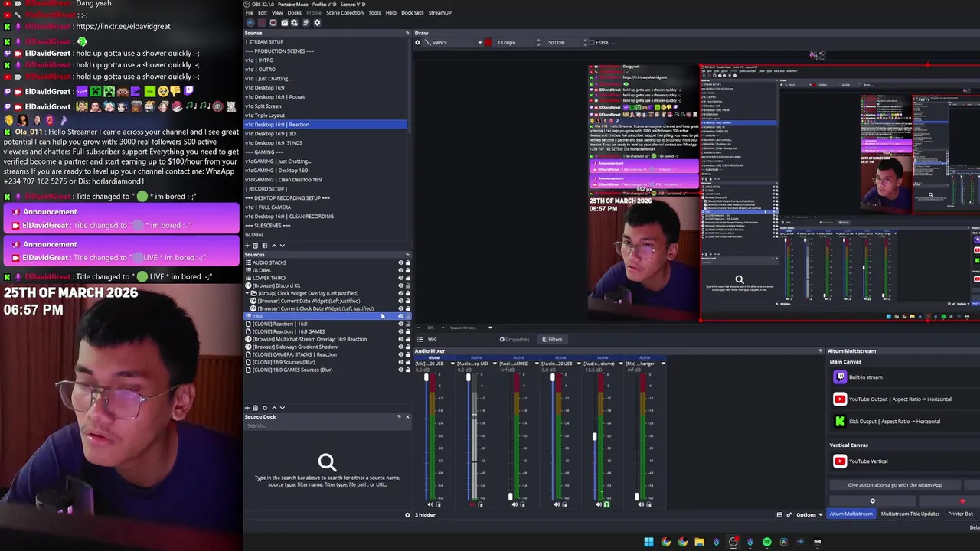Hide the GLOBAL source eye icon
This screenshot has height=551, width=980.
point(400,270)
